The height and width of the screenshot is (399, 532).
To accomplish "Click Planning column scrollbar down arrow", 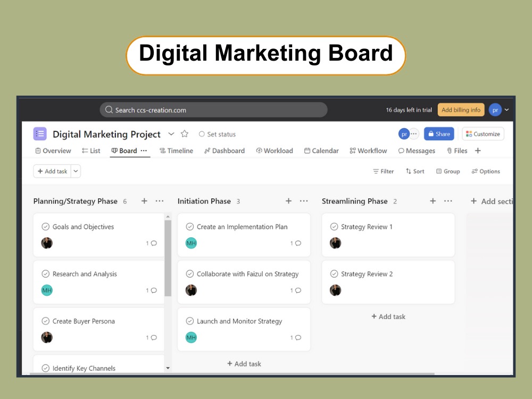I will [168, 368].
